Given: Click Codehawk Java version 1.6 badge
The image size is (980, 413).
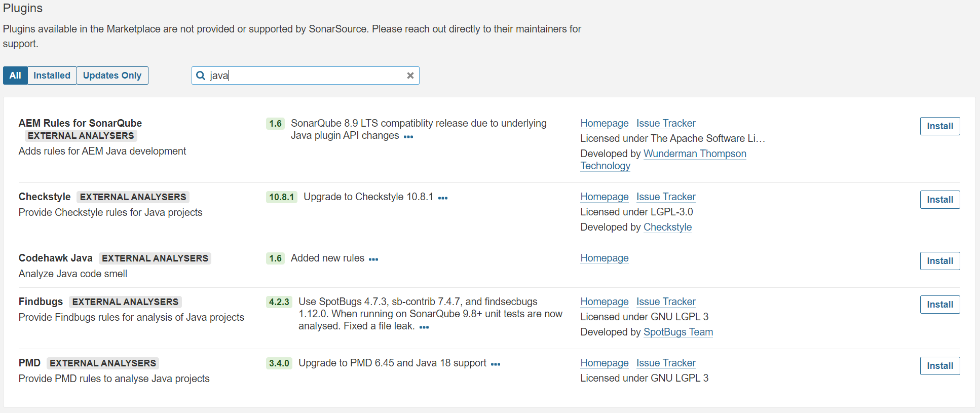Looking at the screenshot, I should 275,258.
